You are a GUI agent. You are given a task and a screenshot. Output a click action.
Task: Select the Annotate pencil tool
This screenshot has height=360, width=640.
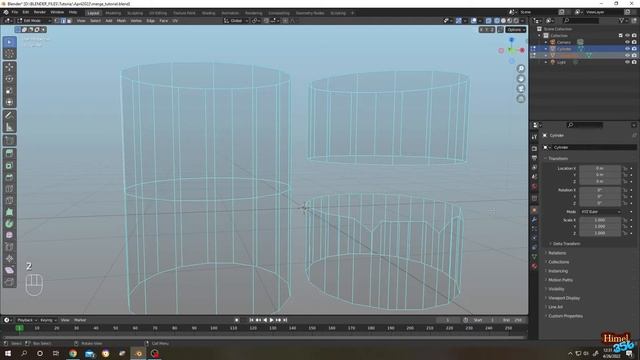[x=9, y=116]
